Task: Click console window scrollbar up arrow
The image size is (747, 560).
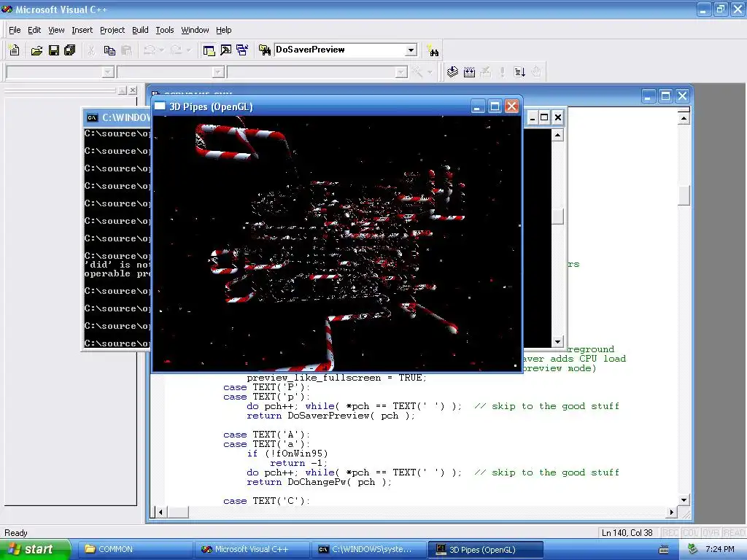Action: (558, 135)
